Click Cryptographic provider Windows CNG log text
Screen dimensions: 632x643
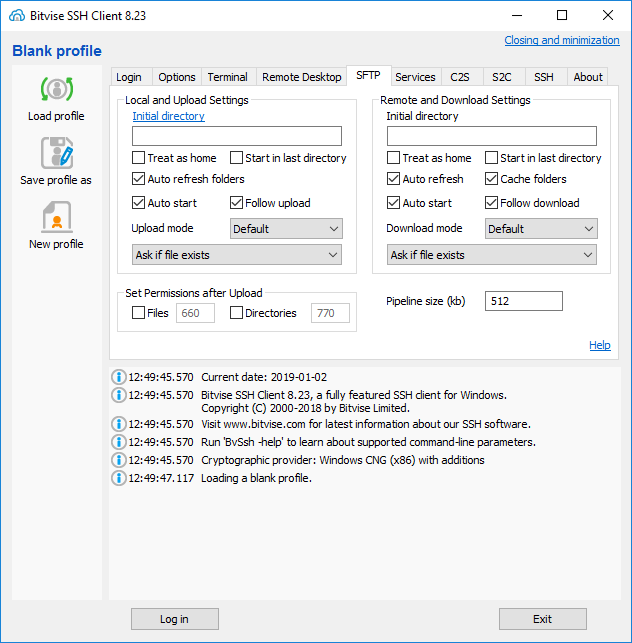342,460
